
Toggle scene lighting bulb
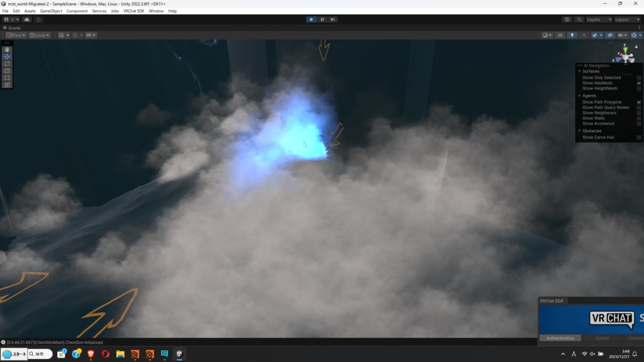[x=572, y=35]
